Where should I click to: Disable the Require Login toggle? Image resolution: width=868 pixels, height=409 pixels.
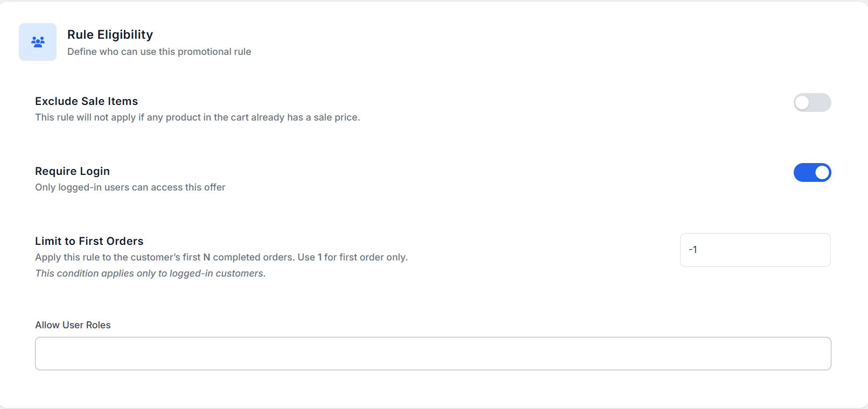coord(812,173)
